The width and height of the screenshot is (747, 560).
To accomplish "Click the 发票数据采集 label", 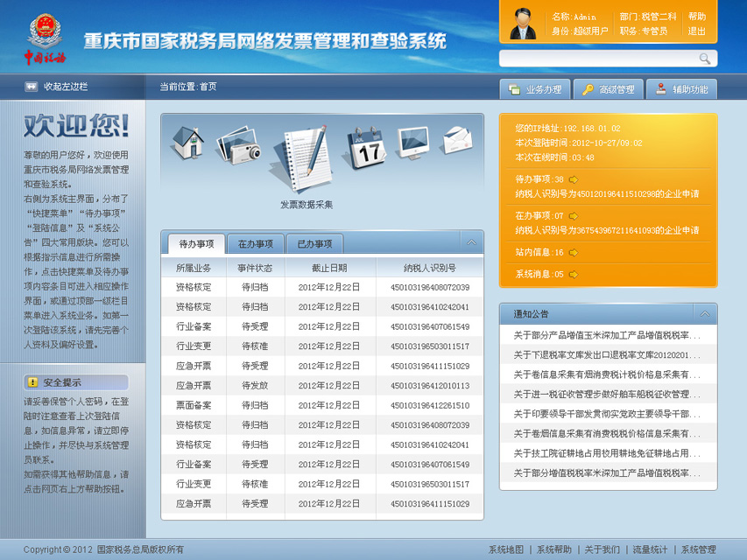I will coord(307,205).
